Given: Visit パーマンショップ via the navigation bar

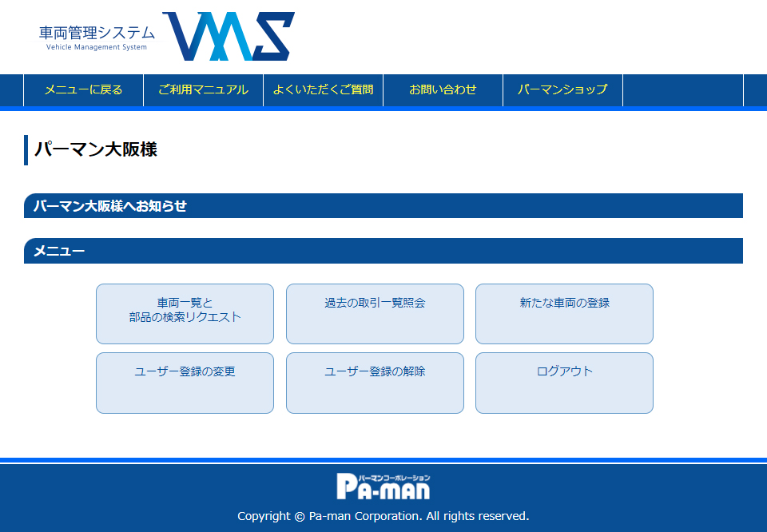Looking at the screenshot, I should pyautogui.click(x=562, y=89).
